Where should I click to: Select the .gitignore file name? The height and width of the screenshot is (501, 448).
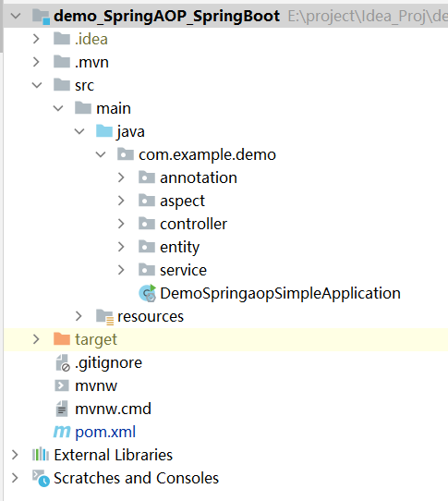[109, 363]
